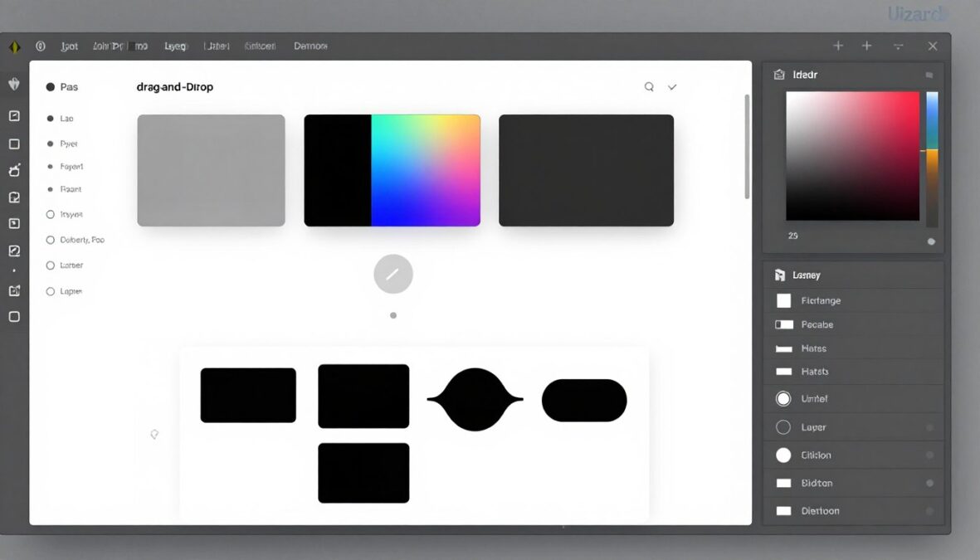Select the Lapter radio option
The height and width of the screenshot is (560, 980).
[x=51, y=291]
